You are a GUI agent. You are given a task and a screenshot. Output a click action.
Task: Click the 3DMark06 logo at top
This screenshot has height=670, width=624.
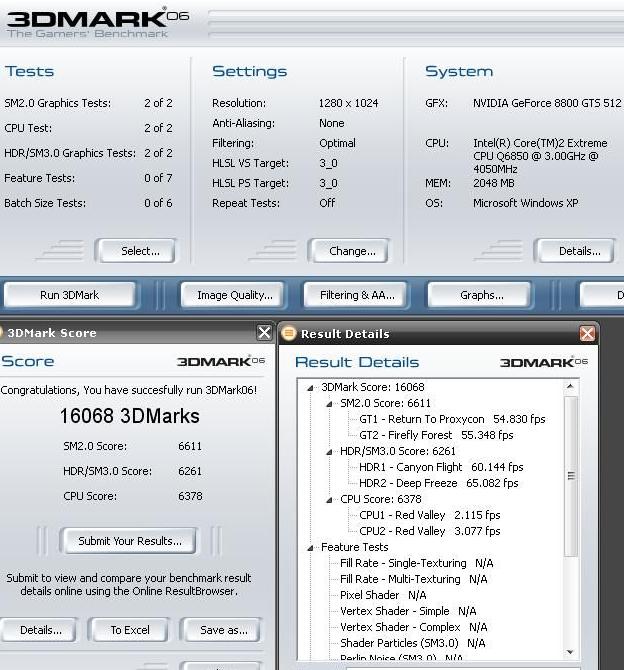point(97,22)
